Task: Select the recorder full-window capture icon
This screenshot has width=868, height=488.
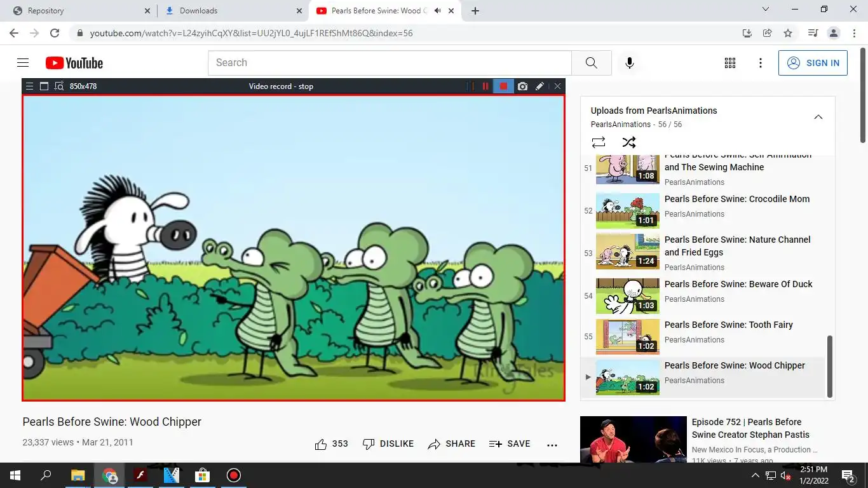Action: coord(44,86)
